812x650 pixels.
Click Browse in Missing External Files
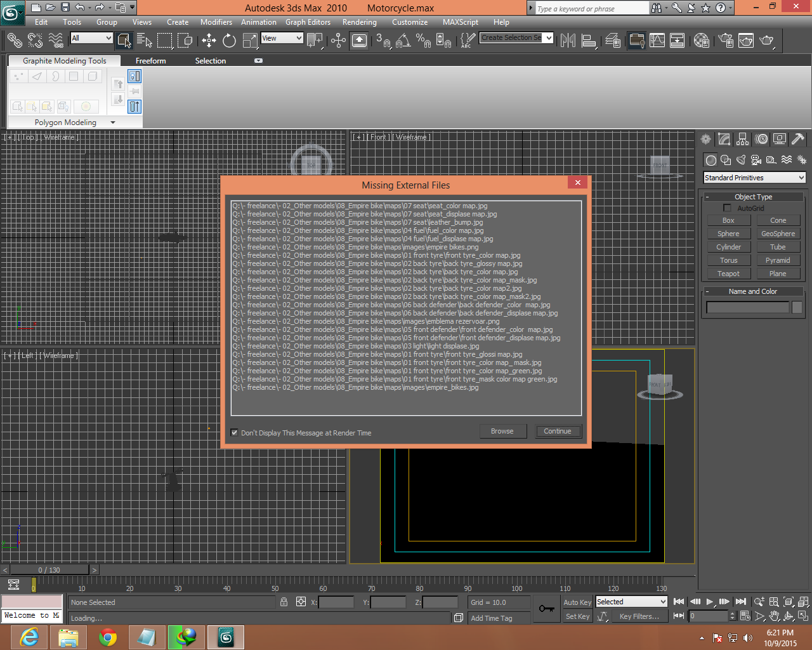pos(502,431)
